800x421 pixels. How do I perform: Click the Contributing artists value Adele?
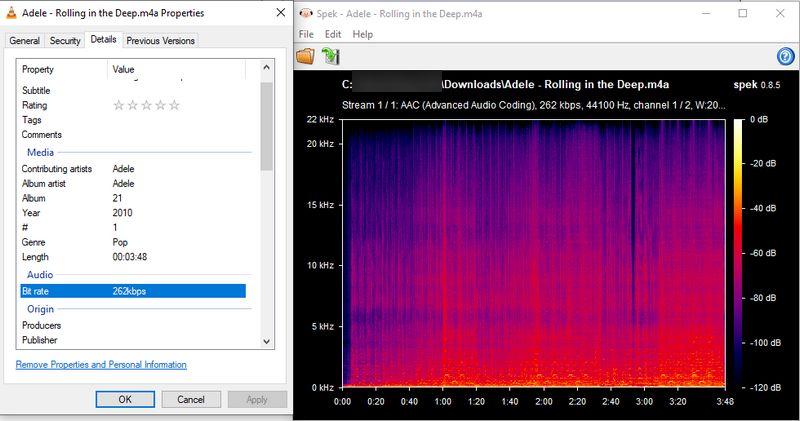pos(123,168)
